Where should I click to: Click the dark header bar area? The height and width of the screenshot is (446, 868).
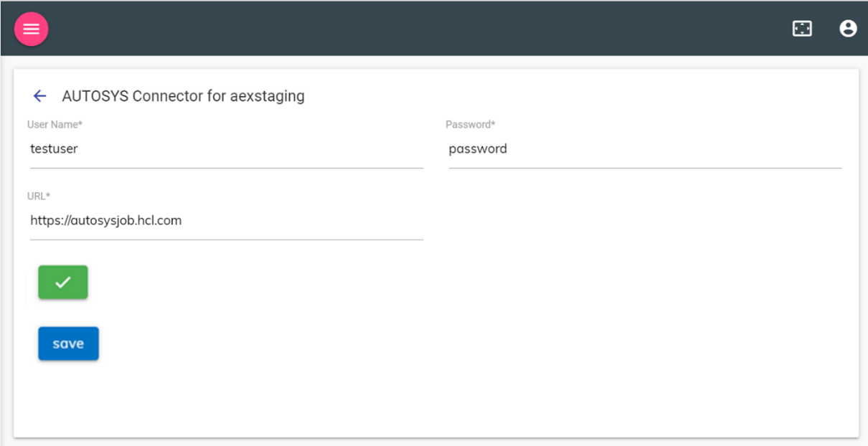(430, 29)
